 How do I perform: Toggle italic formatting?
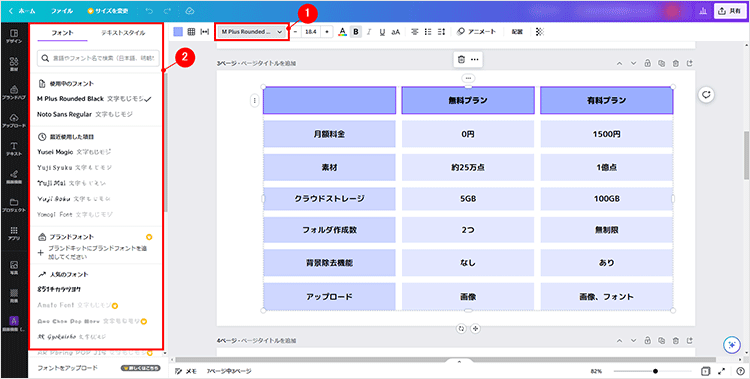[369, 32]
